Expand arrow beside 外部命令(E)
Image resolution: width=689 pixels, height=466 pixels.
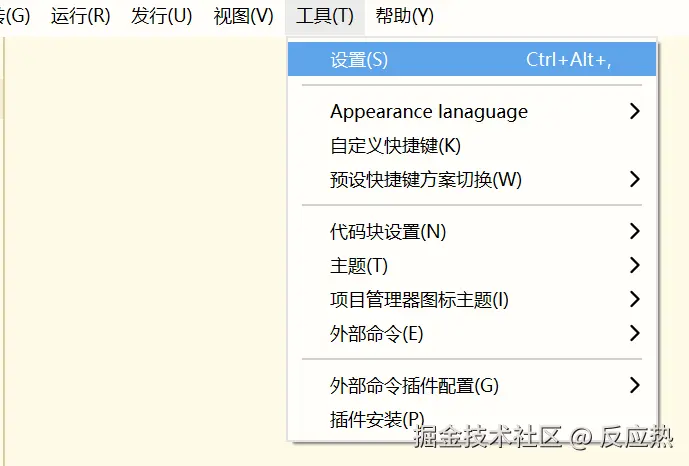pos(635,333)
